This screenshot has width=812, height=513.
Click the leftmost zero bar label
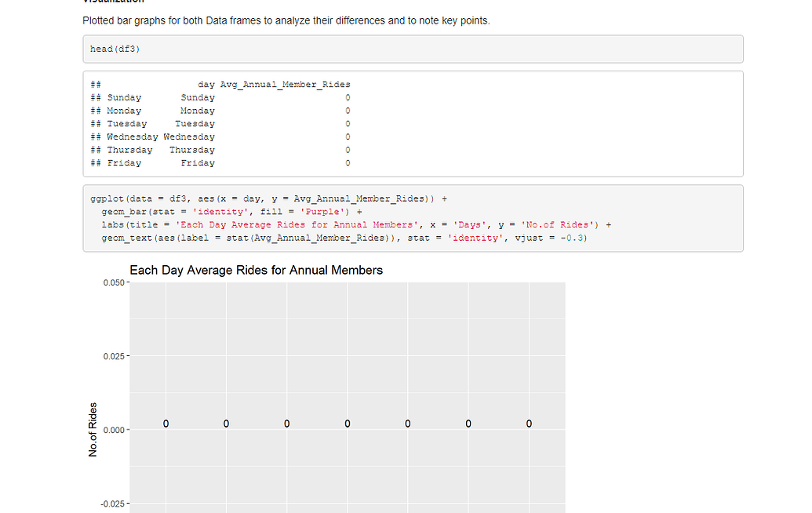click(165, 424)
